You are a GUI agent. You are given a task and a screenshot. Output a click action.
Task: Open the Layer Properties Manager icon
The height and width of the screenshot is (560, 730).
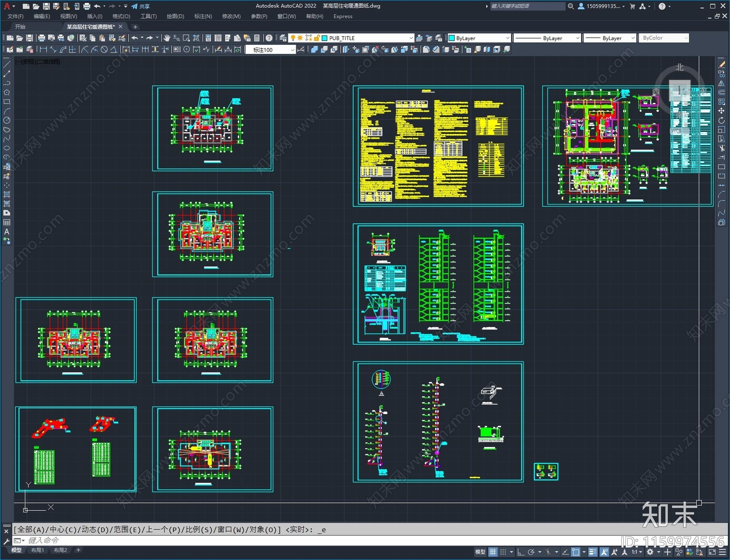pyautogui.click(x=283, y=38)
